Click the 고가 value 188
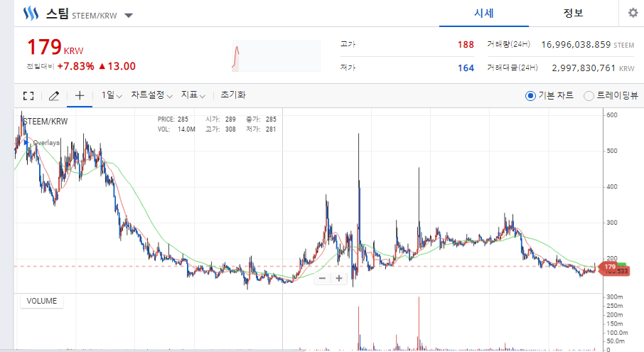The image size is (644, 352). click(466, 44)
